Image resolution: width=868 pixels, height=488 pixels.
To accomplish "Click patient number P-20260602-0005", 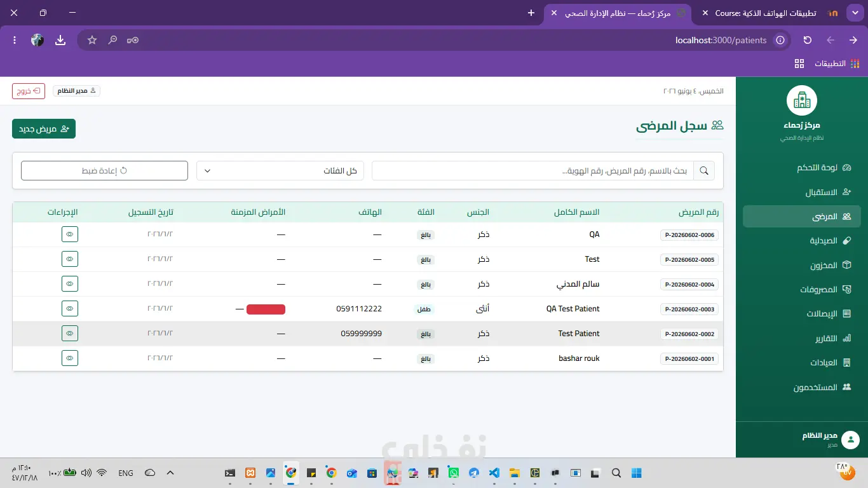I will tap(689, 260).
